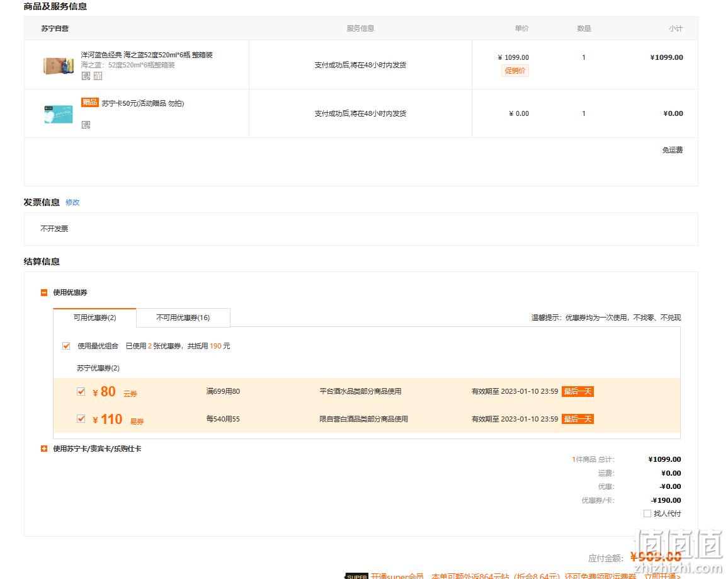
Task: Click the 温馨提示 coupon usage notice
Action: (x=606, y=318)
